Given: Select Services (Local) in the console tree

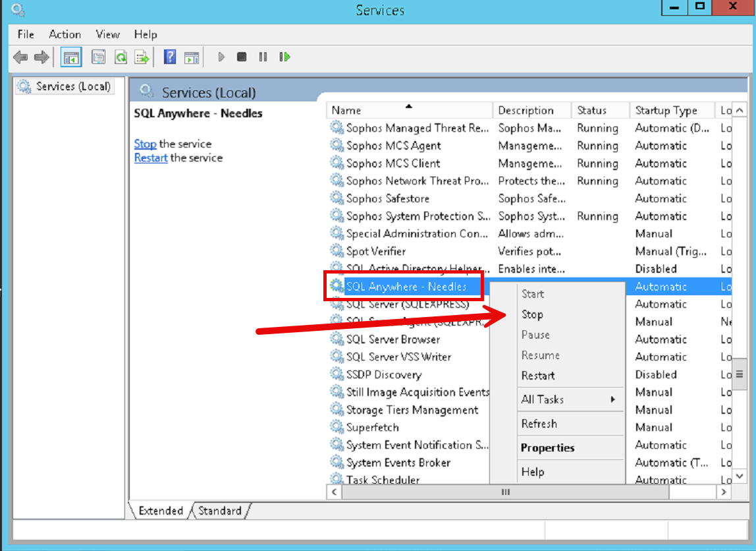Looking at the screenshot, I should [x=65, y=86].
